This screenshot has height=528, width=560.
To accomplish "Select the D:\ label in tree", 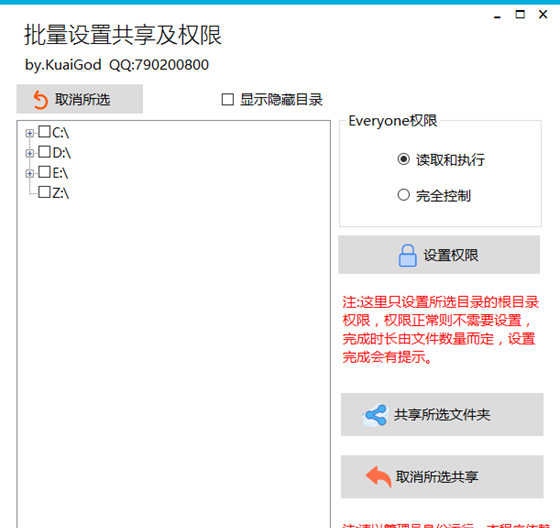I will pos(61,153).
